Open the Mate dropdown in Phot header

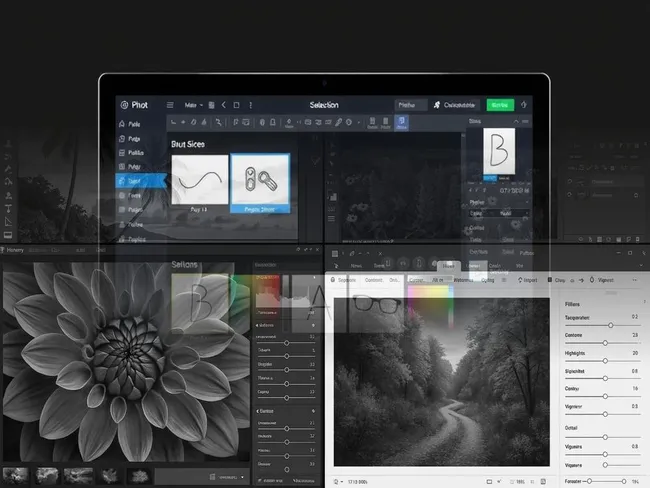[x=194, y=105]
